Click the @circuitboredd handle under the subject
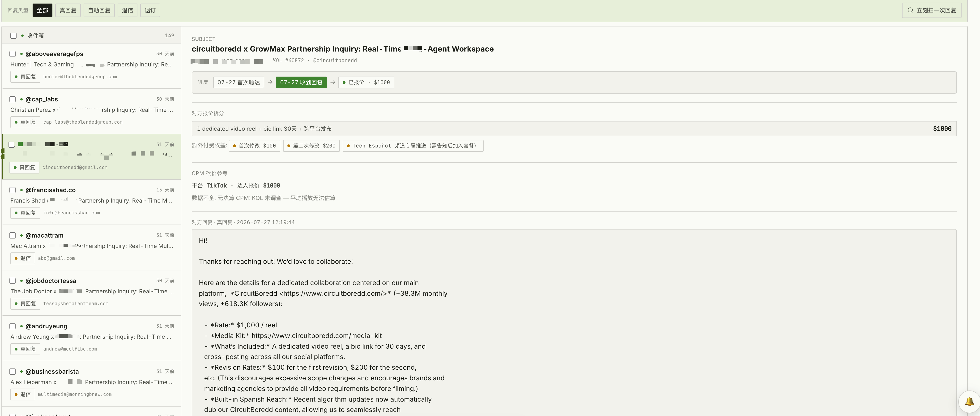 [x=335, y=61]
